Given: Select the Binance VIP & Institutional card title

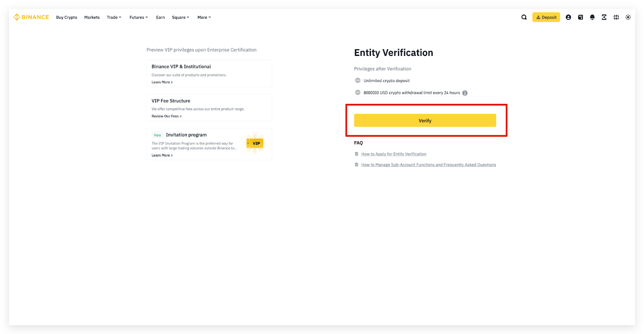Looking at the screenshot, I should [x=181, y=66].
